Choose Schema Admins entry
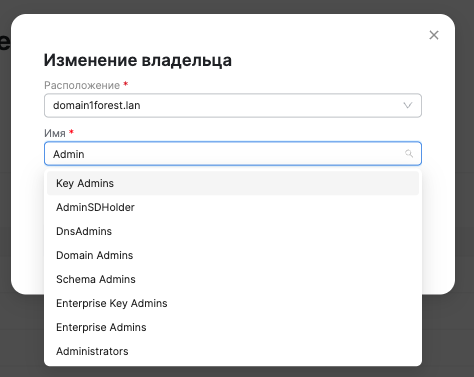The image size is (474, 377). (233, 279)
